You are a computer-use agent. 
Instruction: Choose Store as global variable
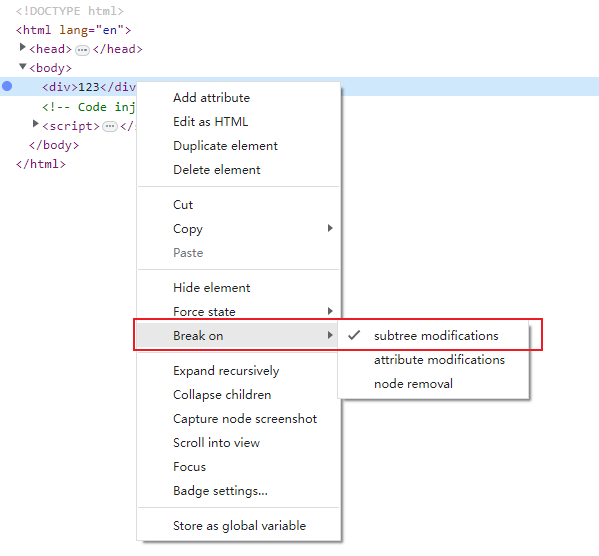pos(238,525)
